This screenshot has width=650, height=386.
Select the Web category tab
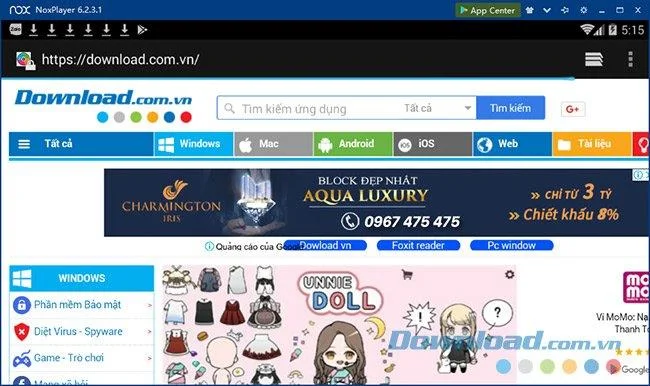(x=512, y=144)
